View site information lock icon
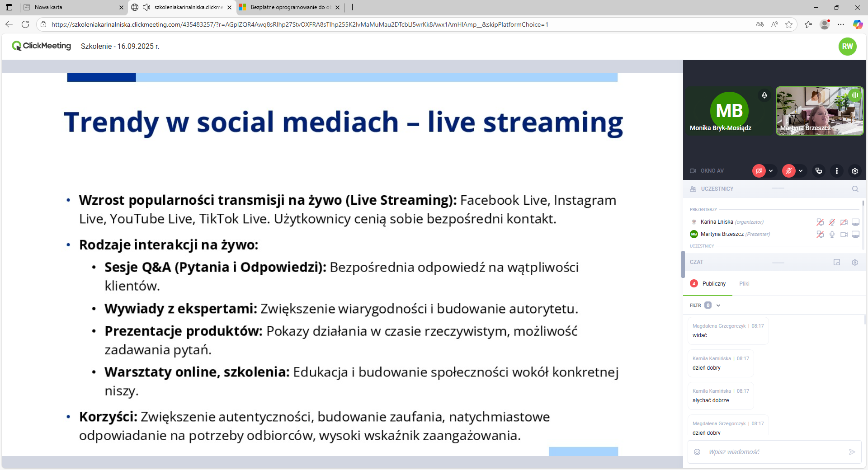This screenshot has height=470, width=868. [x=43, y=24]
